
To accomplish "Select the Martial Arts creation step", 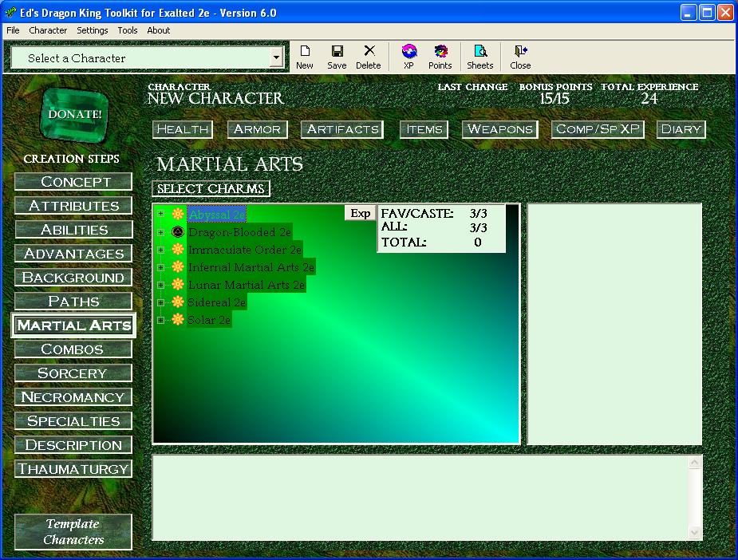I will pos(73,325).
